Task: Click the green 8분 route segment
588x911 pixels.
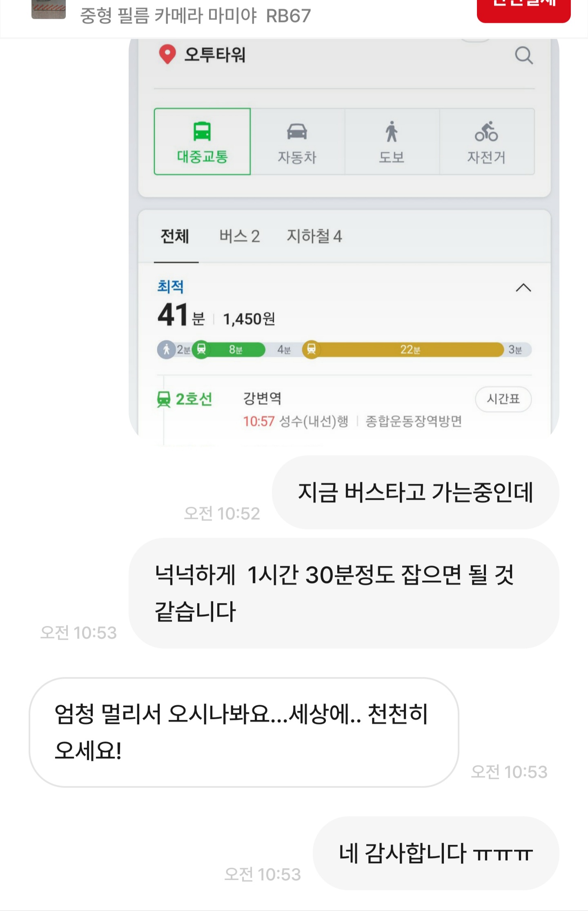Action: click(x=236, y=350)
